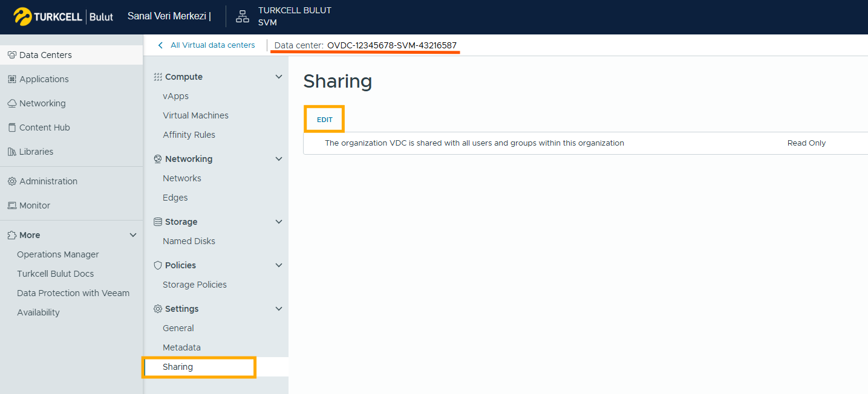The width and height of the screenshot is (868, 394).
Task: Select the Sharing settings item
Action: [178, 367]
